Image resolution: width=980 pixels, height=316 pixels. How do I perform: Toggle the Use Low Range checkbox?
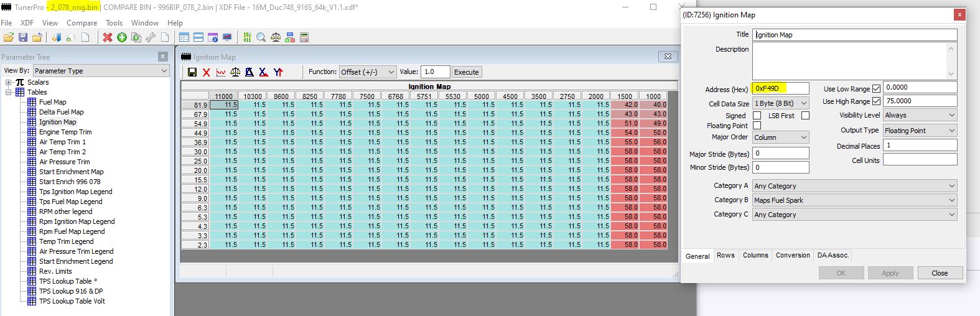pos(877,89)
